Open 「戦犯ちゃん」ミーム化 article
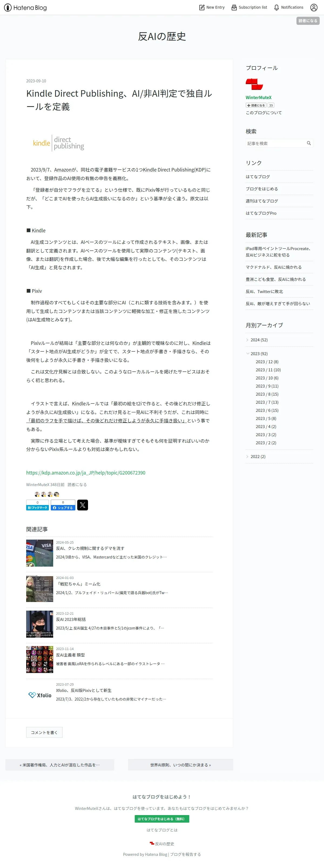 coord(78,584)
